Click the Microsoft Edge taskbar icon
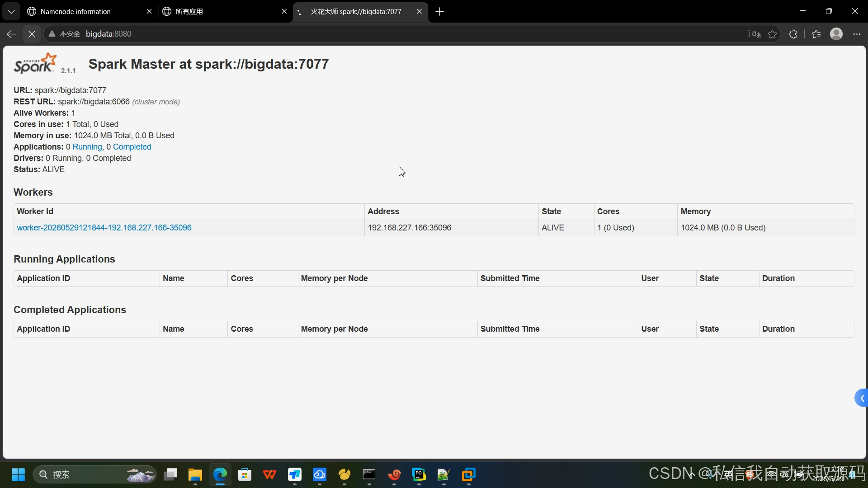Viewport: 868px width, 488px height. [x=220, y=475]
